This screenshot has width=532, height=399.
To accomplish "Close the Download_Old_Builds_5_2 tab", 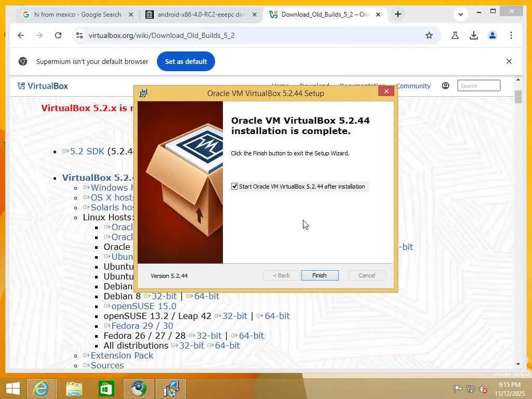I will [378, 15].
